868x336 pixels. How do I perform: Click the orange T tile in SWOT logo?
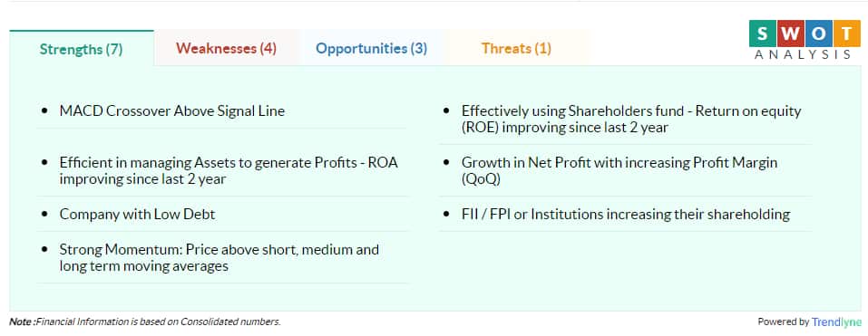tap(846, 34)
